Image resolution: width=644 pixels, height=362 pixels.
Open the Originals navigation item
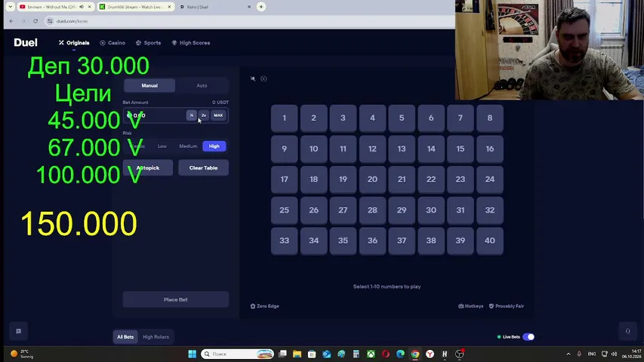[74, 43]
